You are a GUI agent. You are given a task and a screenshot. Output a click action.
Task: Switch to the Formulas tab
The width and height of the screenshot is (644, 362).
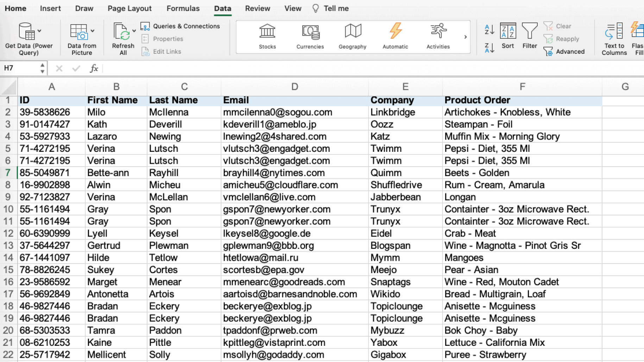coord(183,8)
